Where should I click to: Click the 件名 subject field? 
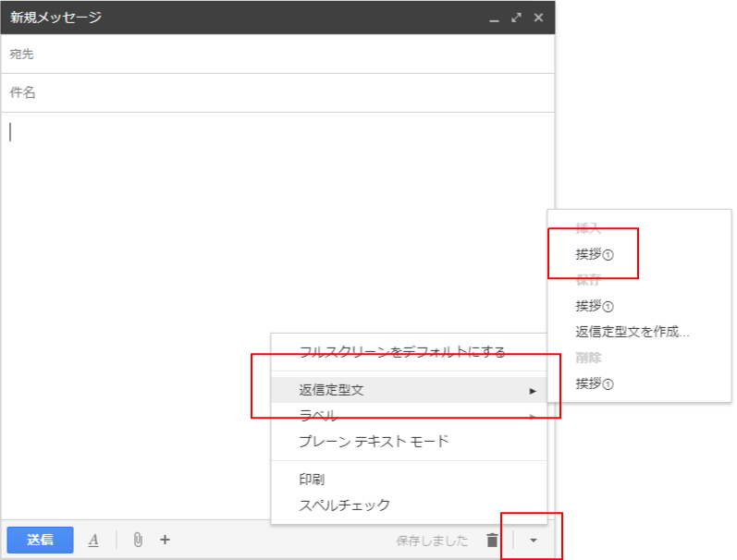point(277,93)
